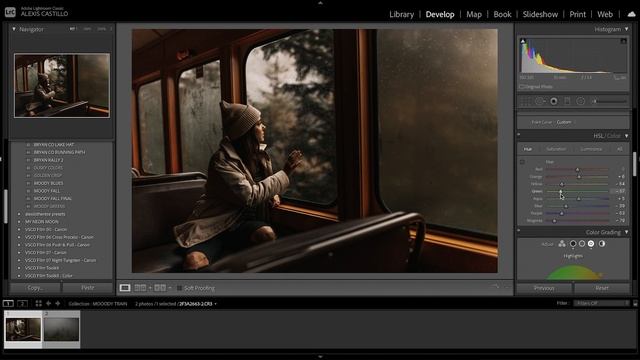Expand the MY NEON MOON preset group

click(19, 222)
